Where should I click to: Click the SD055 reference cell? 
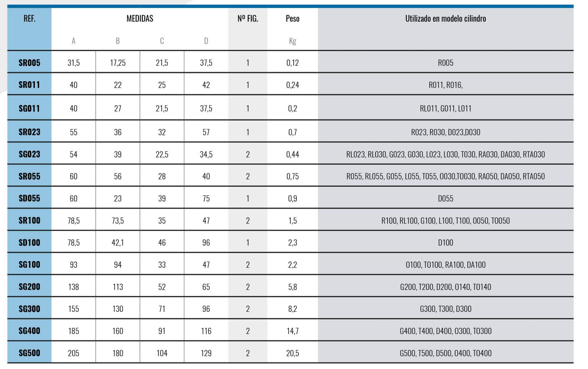[29, 198]
